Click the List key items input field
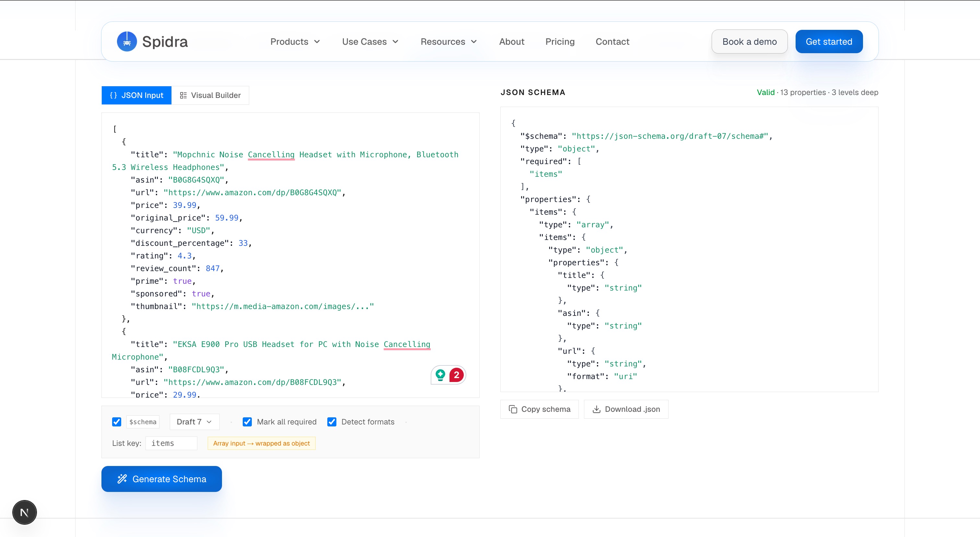This screenshot has height=537, width=980. tap(171, 443)
